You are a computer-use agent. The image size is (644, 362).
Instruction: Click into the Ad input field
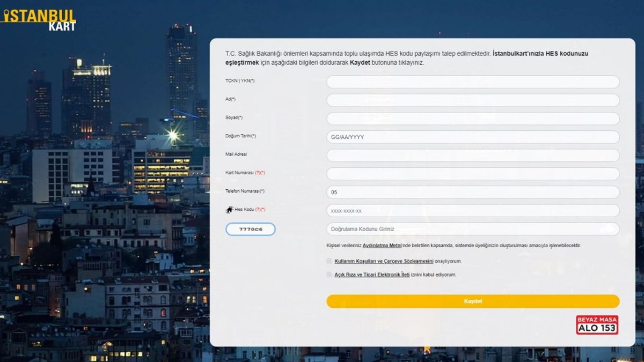coord(473,100)
